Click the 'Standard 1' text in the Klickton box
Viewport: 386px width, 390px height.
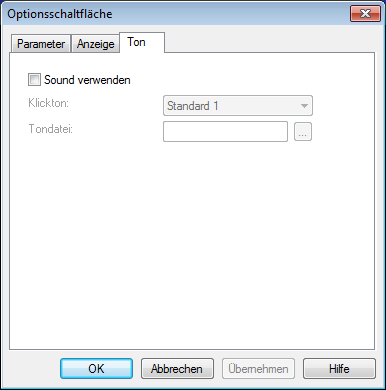[x=192, y=106]
